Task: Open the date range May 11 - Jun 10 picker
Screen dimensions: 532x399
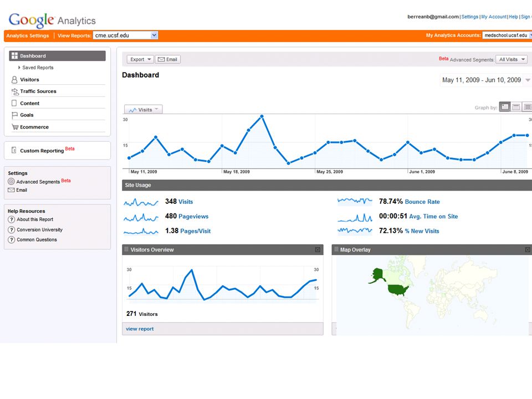Action: point(485,80)
